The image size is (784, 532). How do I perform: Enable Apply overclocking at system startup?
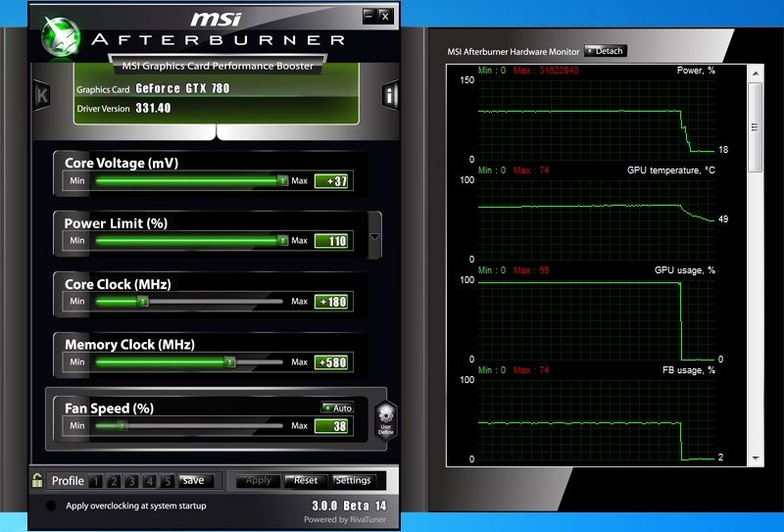coord(50,506)
